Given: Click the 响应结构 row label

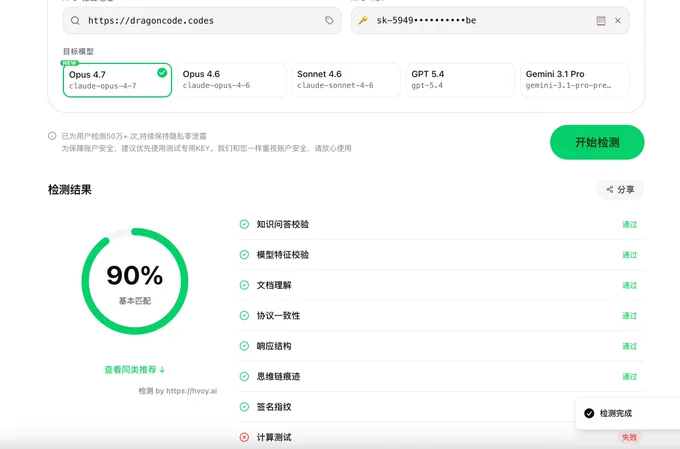Looking at the screenshot, I should [x=274, y=346].
